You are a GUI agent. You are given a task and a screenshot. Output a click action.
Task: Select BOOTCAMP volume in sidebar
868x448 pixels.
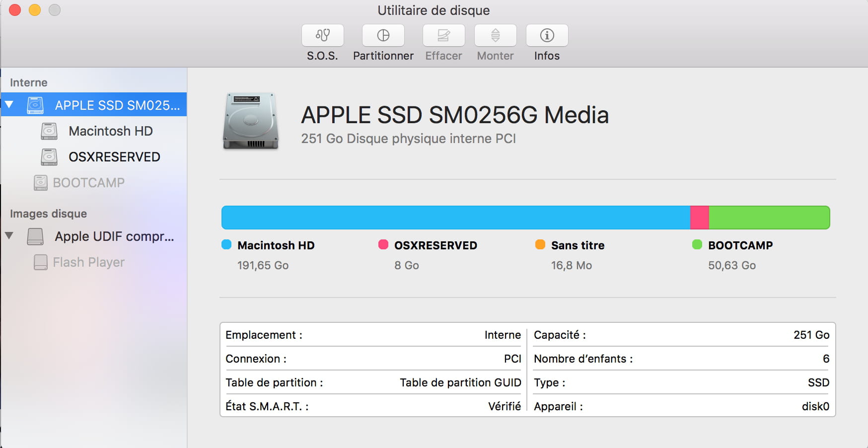pos(89,183)
